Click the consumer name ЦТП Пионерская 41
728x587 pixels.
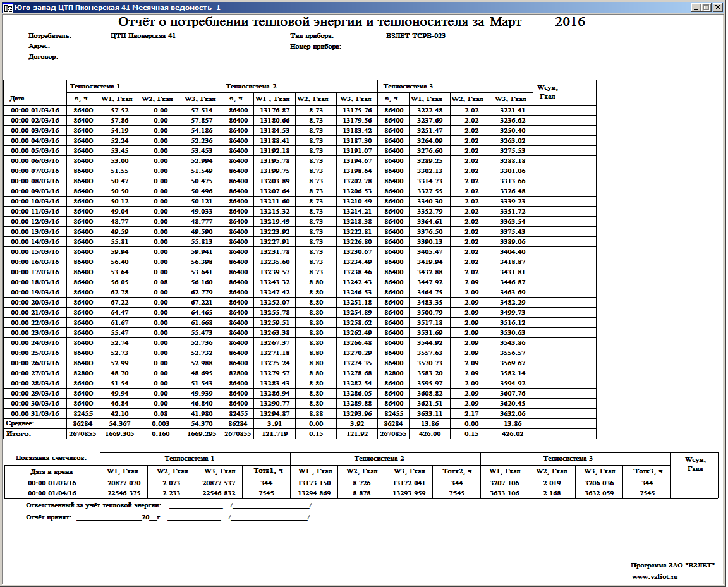click(x=143, y=36)
